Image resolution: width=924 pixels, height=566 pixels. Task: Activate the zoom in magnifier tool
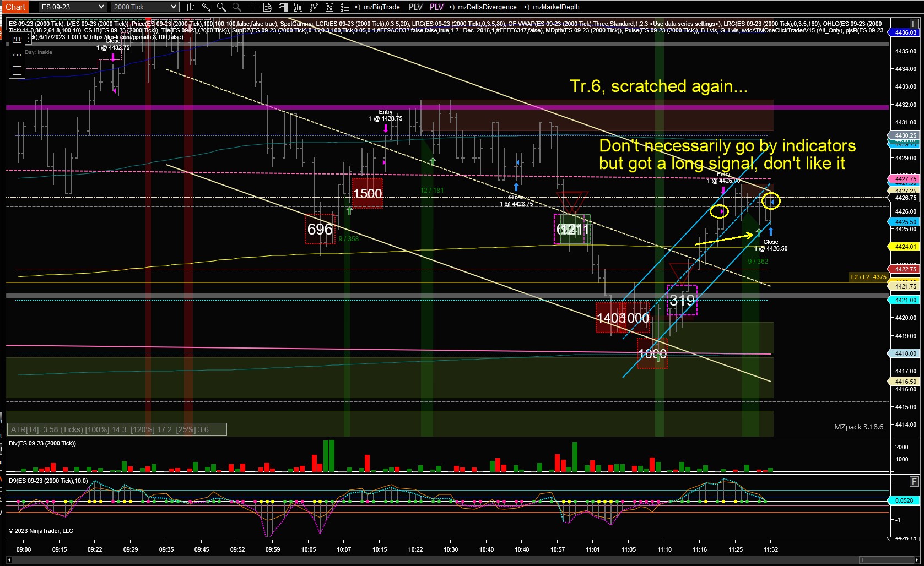click(221, 7)
